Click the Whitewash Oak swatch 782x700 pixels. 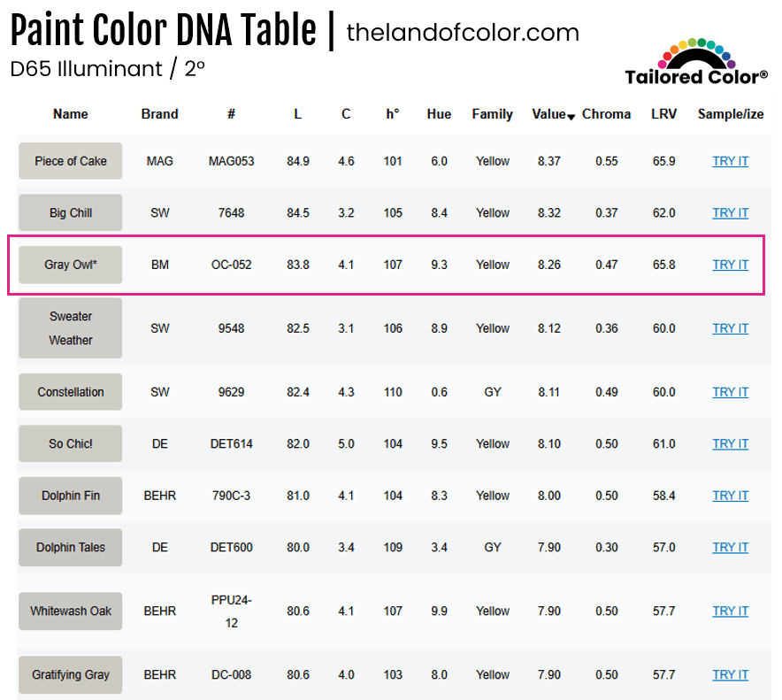click(x=71, y=611)
